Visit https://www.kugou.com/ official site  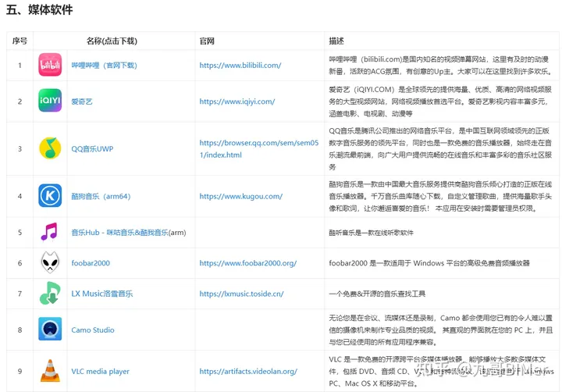coord(241,196)
